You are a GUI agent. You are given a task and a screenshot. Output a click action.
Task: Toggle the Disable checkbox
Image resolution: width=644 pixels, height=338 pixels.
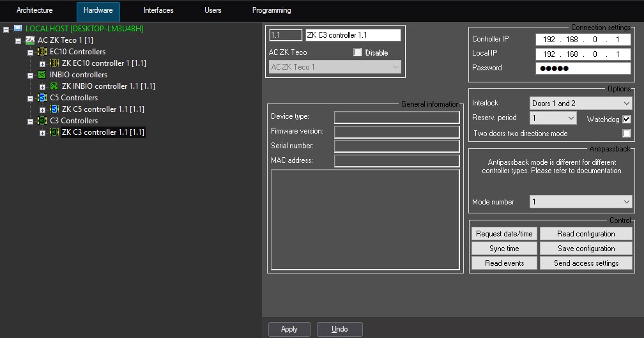coord(357,52)
